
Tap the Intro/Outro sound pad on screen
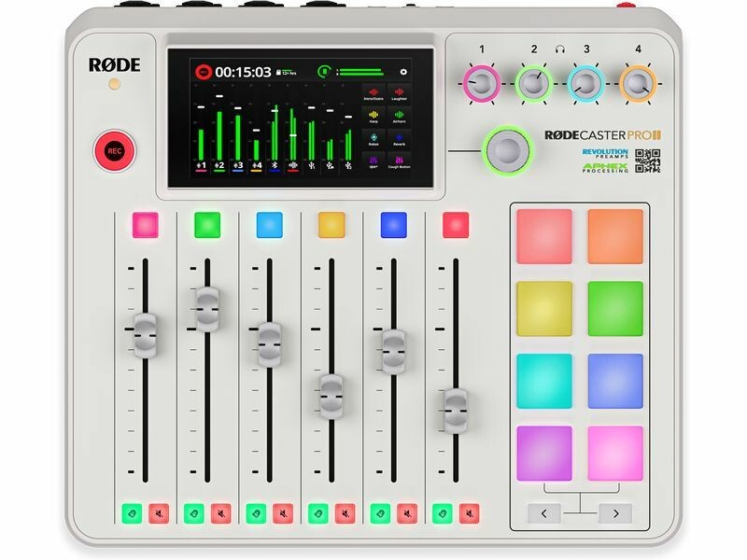click(373, 93)
